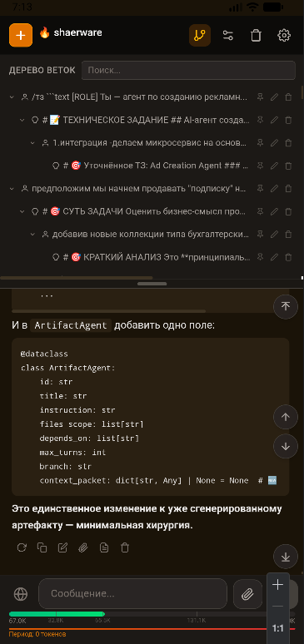Tap the orange plus new chat button
This screenshot has width=304, height=644.
pos(21,35)
